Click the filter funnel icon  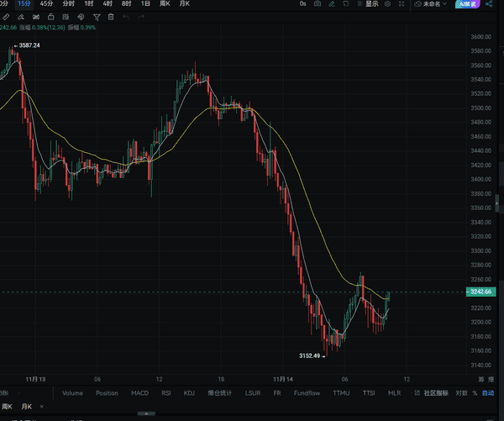[x=97, y=17]
